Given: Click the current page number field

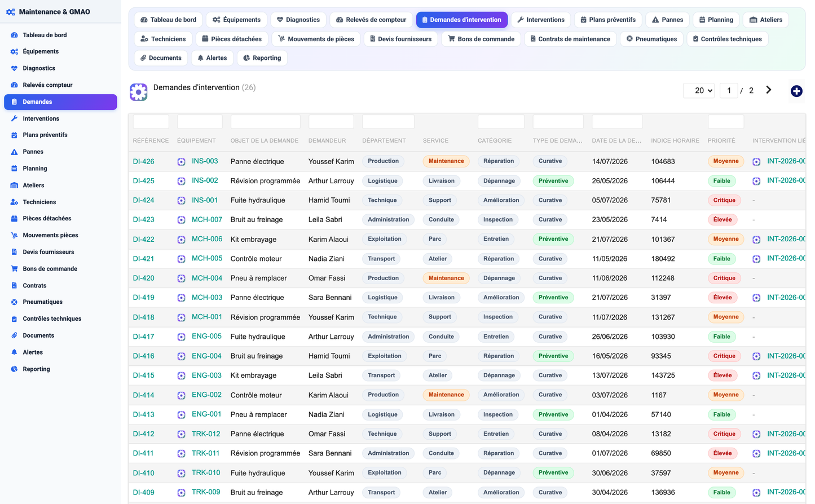Looking at the screenshot, I should coord(729,91).
